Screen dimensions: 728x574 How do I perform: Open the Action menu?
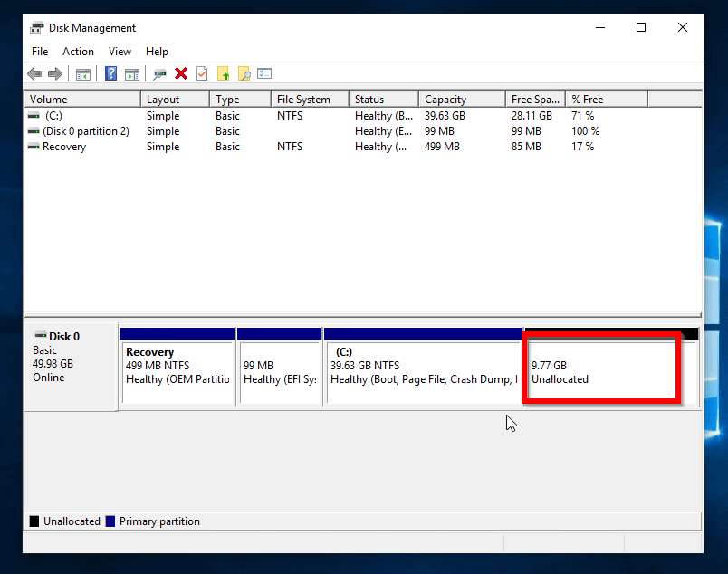pos(78,52)
